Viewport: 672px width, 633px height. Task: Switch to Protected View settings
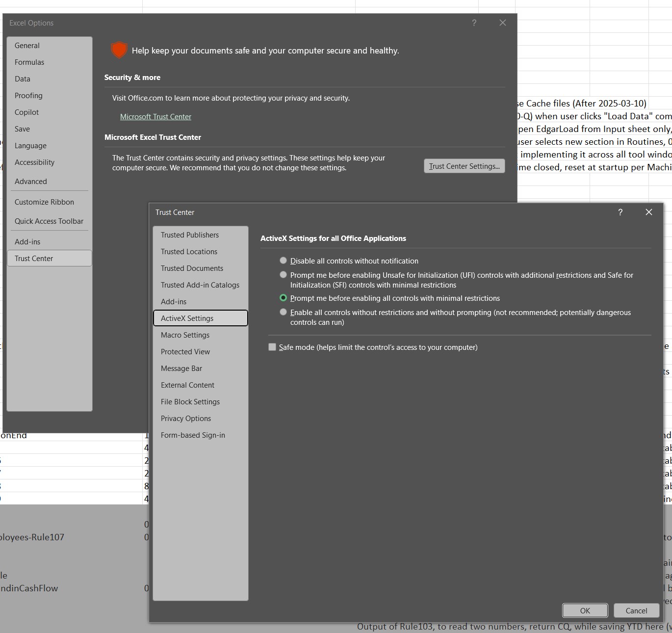coord(185,351)
